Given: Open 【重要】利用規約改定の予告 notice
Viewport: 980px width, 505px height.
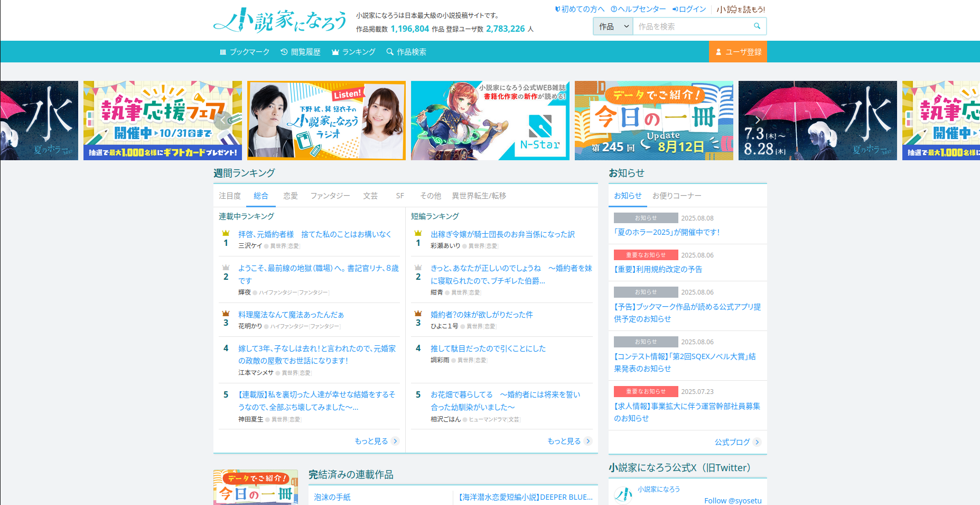Looking at the screenshot, I should coord(658,269).
